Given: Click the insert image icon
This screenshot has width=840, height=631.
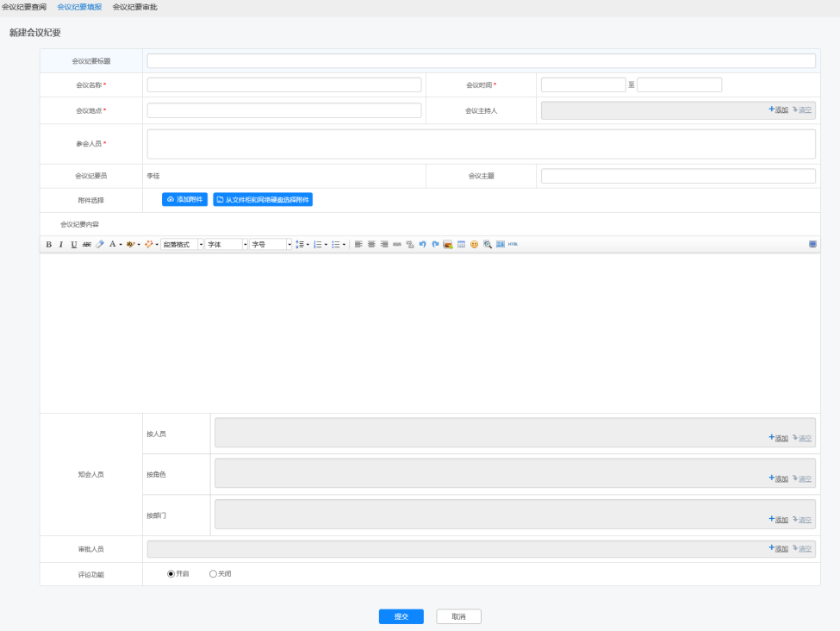Looking at the screenshot, I should (448, 245).
